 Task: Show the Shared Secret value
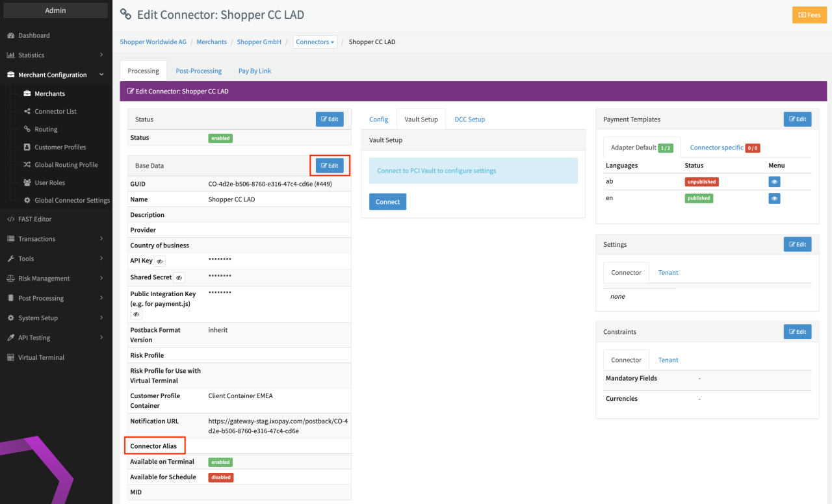point(179,278)
